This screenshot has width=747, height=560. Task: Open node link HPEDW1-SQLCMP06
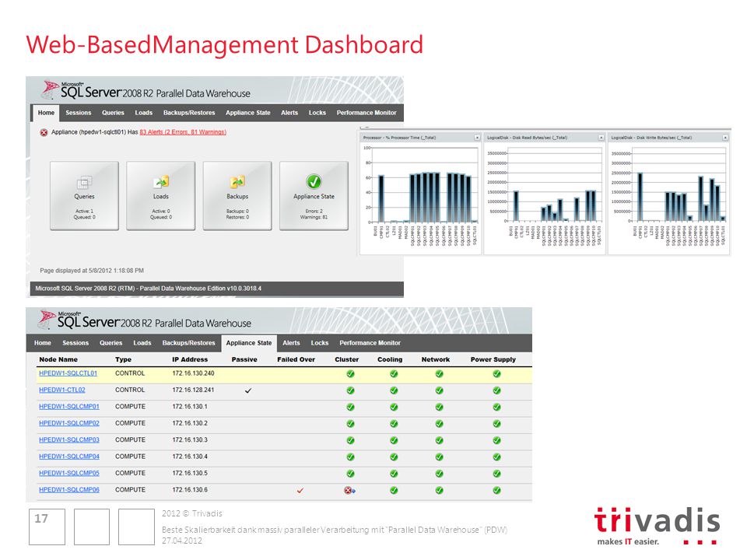coord(69,490)
